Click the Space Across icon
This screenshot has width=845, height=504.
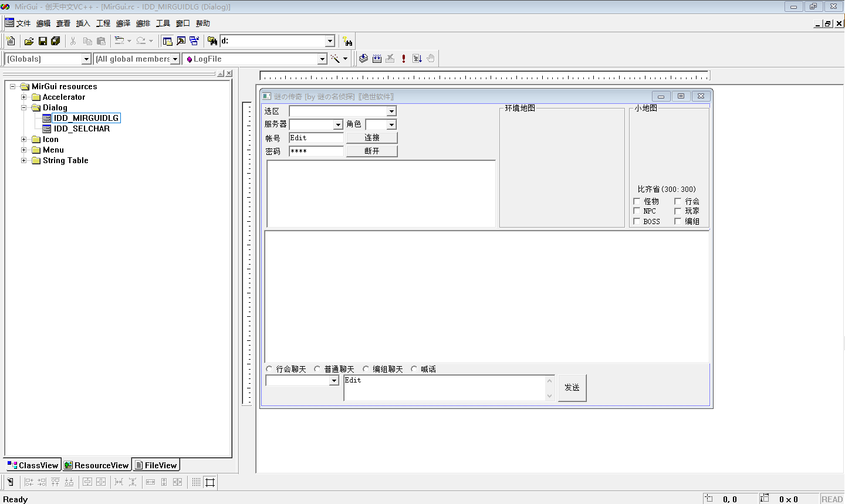click(x=119, y=482)
